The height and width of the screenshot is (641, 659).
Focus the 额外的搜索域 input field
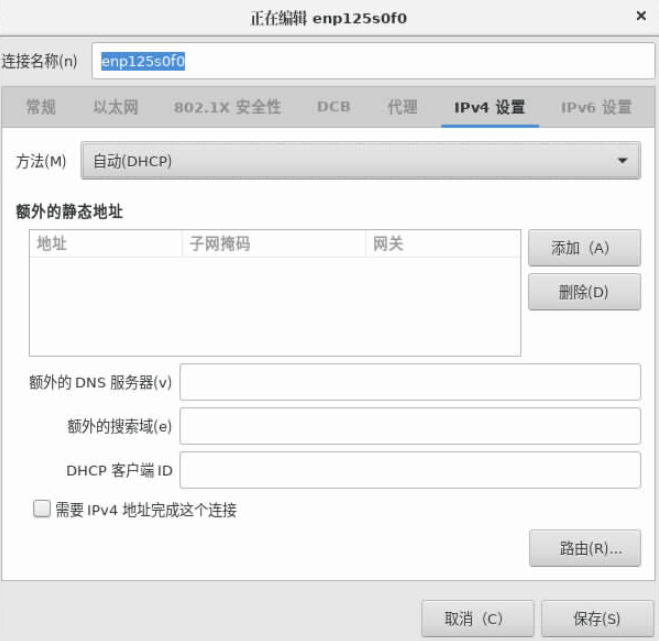(410, 426)
